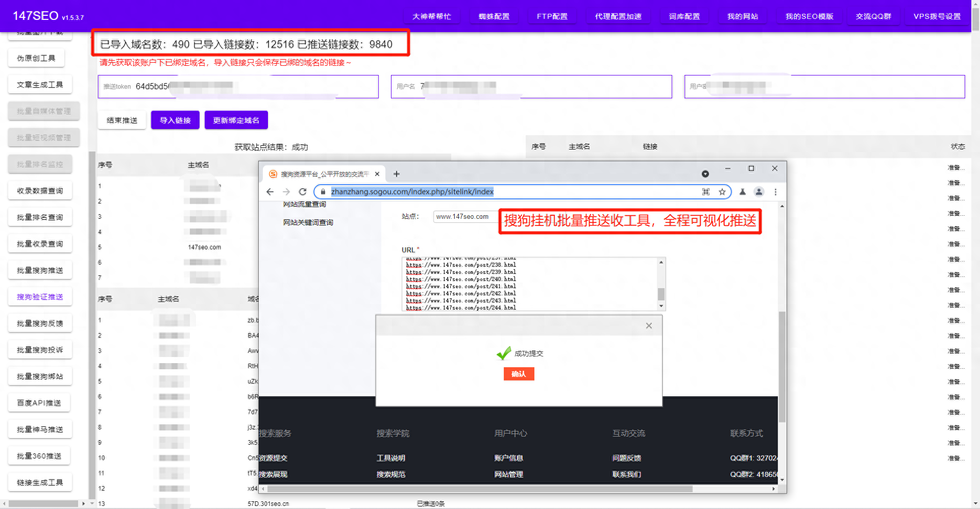Click the browser back arrow
This screenshot has width=980, height=509.
(270, 192)
